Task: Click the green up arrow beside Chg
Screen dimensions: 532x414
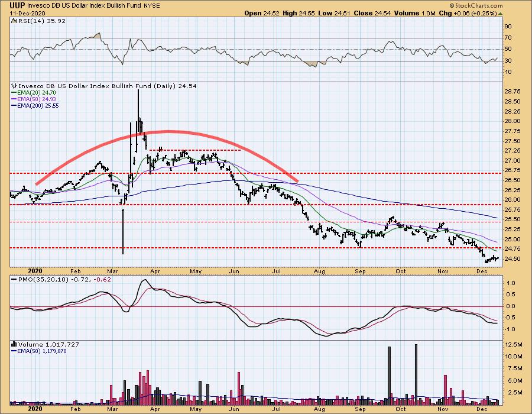Action: click(x=501, y=14)
